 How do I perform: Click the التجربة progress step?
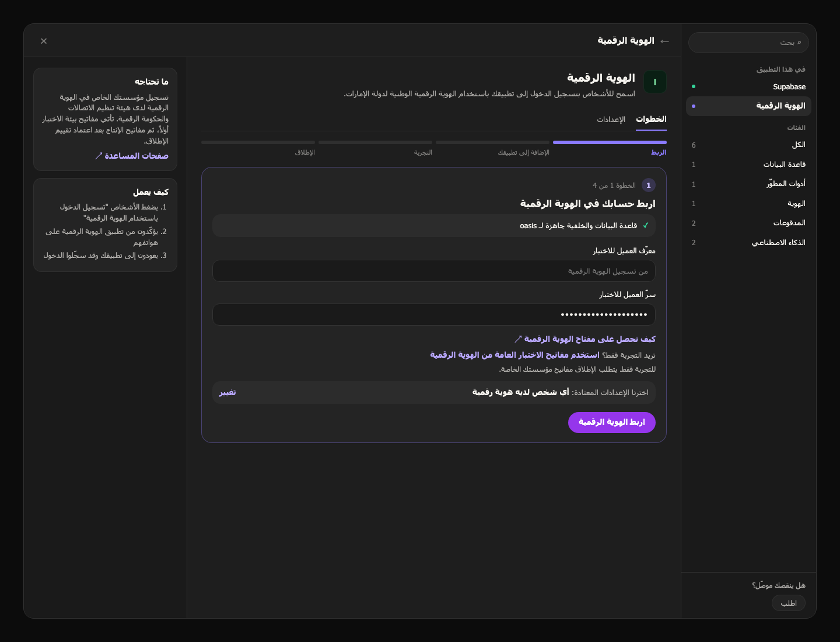pos(375,148)
